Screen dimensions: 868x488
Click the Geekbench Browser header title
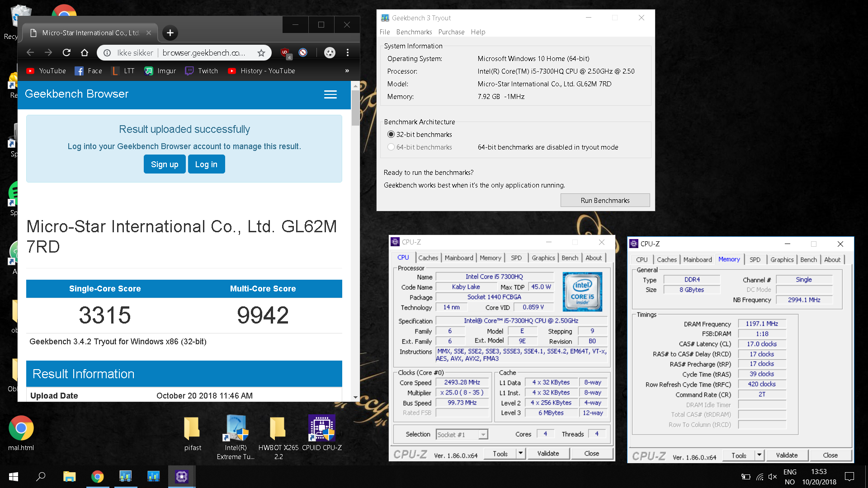tap(76, 94)
